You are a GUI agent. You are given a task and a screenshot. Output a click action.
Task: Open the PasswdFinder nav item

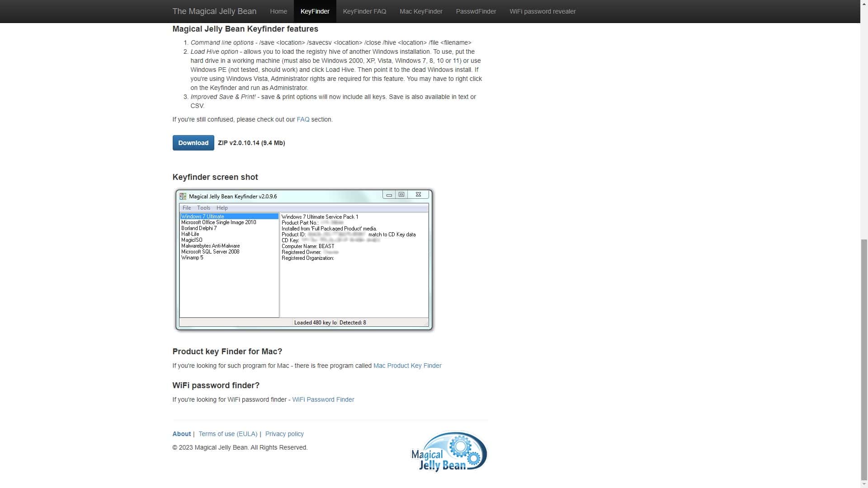[x=476, y=11]
